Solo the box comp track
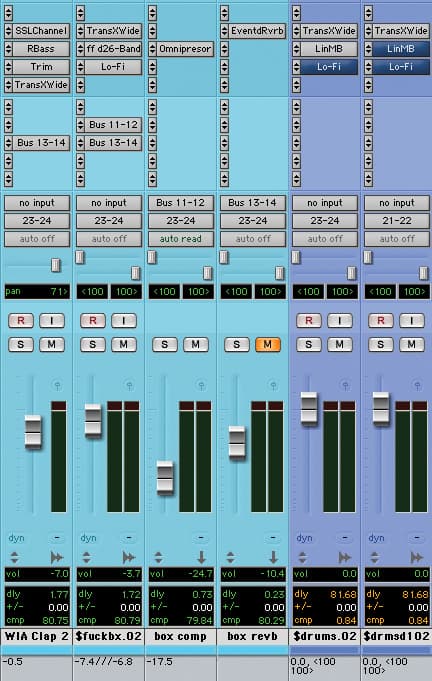Screen dimensions: 432x681 165,345
